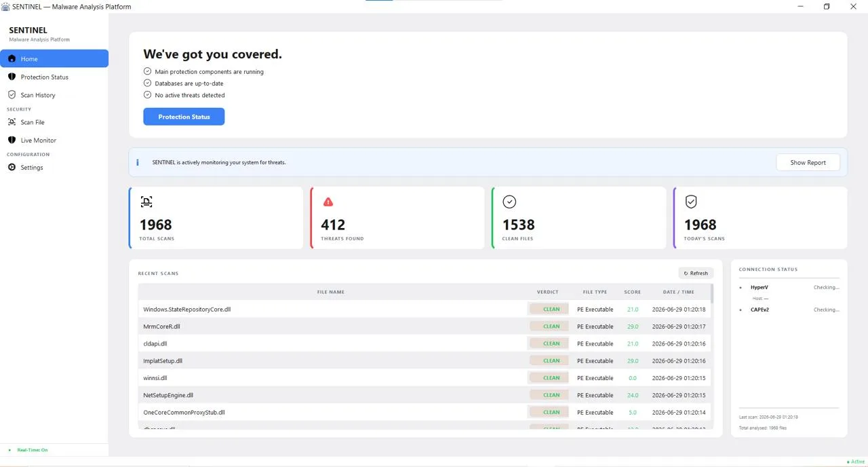
Task: Click the 1538 Clean Files value
Action: pos(518,225)
